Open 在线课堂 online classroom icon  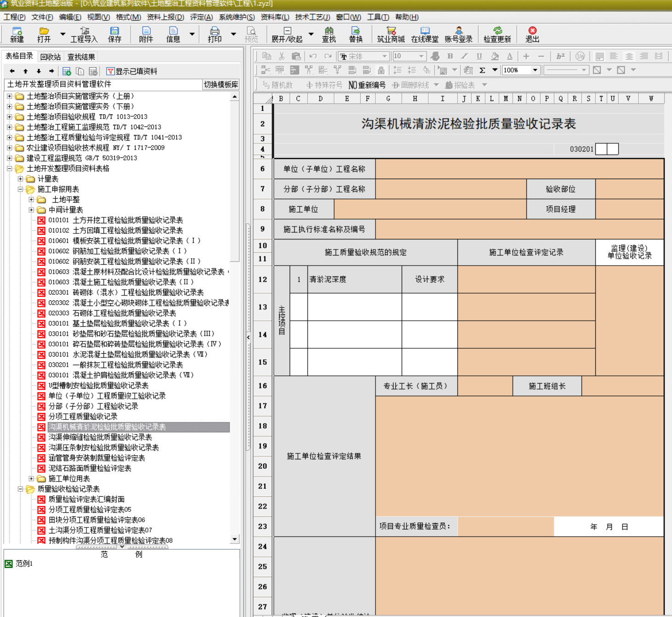click(x=425, y=31)
